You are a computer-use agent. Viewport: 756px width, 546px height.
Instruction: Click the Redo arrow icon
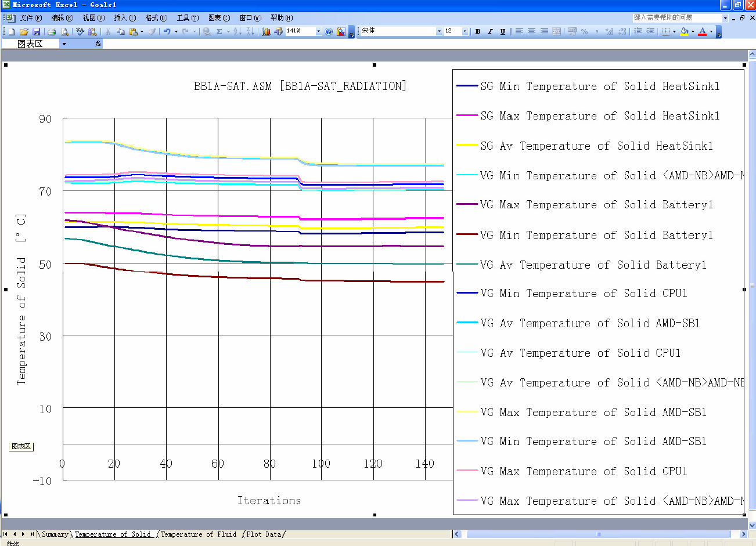click(x=185, y=31)
